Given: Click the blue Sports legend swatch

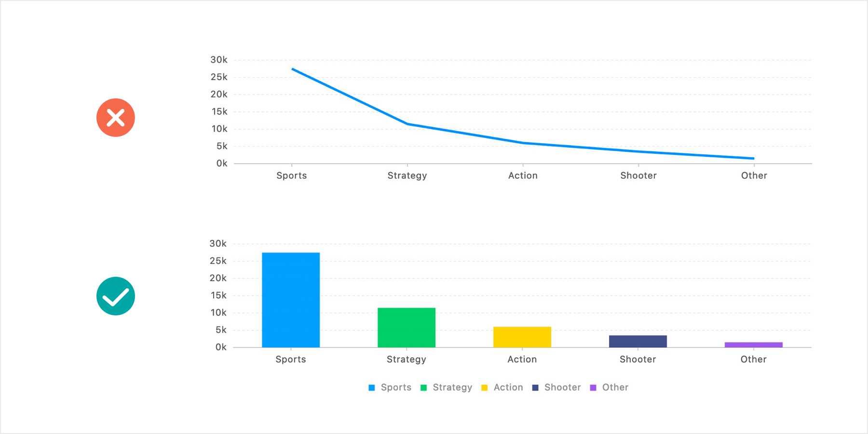Looking at the screenshot, I should [372, 388].
